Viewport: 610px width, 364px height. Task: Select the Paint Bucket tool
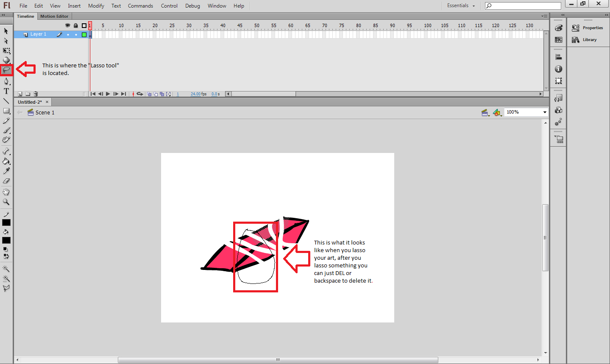coord(6,161)
